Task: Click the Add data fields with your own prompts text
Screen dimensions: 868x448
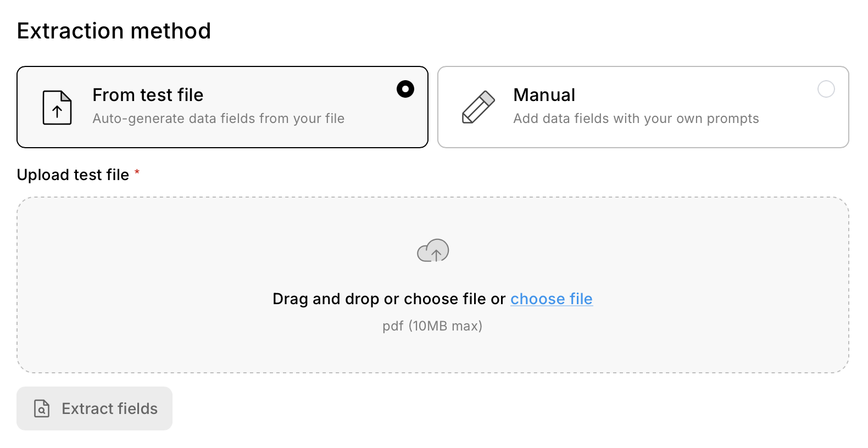Action: point(636,119)
